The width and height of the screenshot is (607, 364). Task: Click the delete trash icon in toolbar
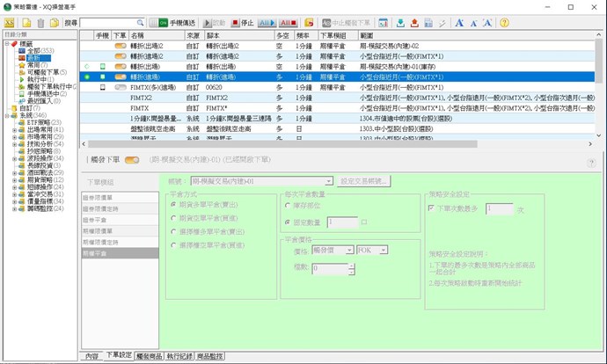pyautogui.click(x=40, y=22)
